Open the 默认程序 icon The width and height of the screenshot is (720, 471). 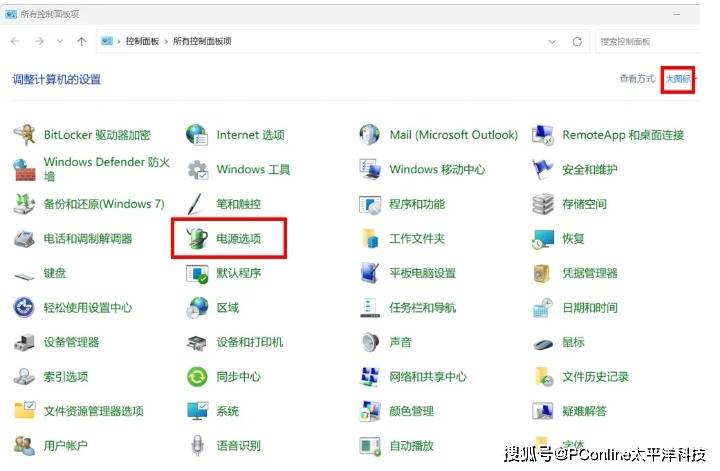(x=197, y=273)
